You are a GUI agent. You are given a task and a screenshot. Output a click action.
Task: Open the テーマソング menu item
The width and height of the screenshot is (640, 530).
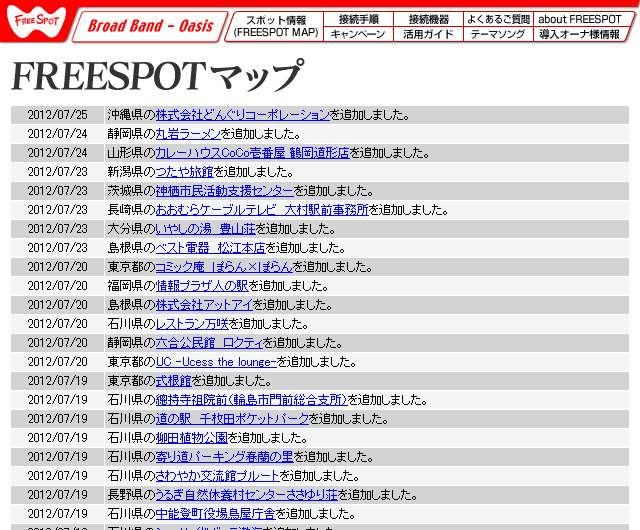[498, 34]
